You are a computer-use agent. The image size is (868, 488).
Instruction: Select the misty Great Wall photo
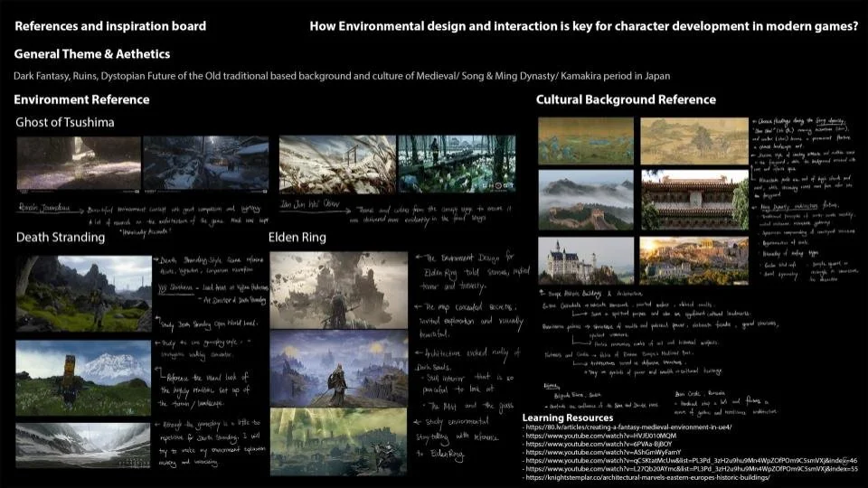pyautogui.click(x=586, y=200)
